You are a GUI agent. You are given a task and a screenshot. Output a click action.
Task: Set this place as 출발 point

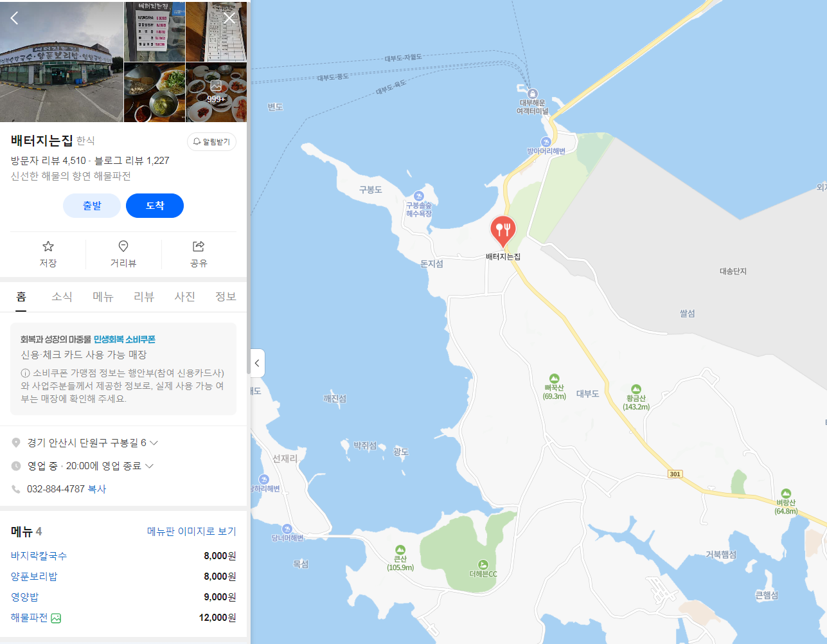(x=92, y=206)
